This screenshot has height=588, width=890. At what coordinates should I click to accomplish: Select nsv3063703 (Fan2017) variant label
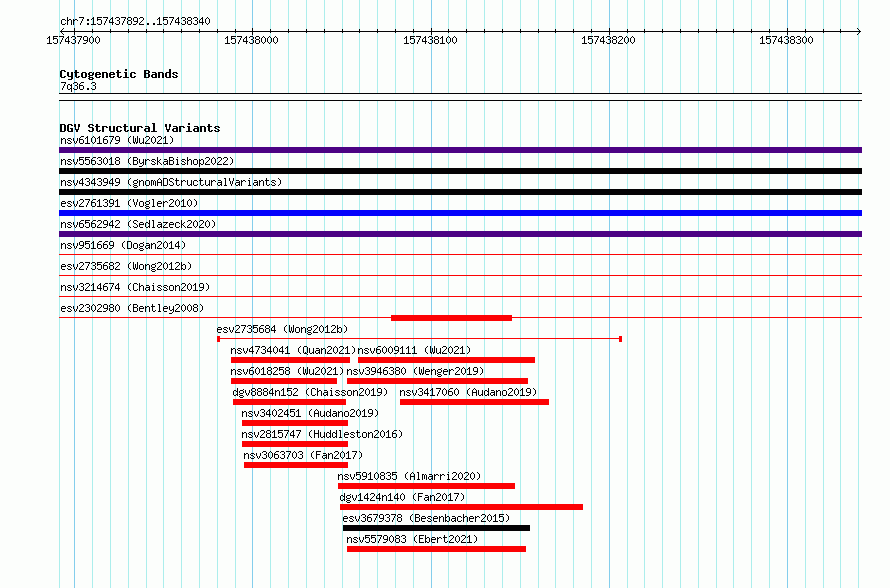303,455
